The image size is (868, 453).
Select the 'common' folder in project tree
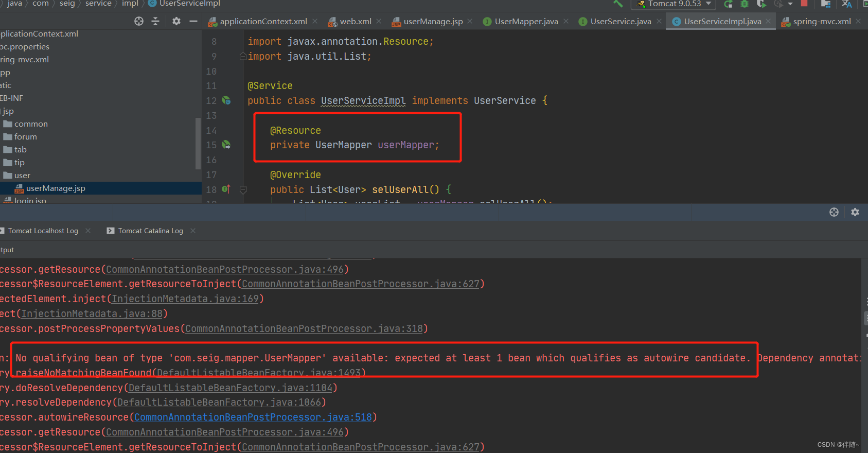pyautogui.click(x=31, y=124)
